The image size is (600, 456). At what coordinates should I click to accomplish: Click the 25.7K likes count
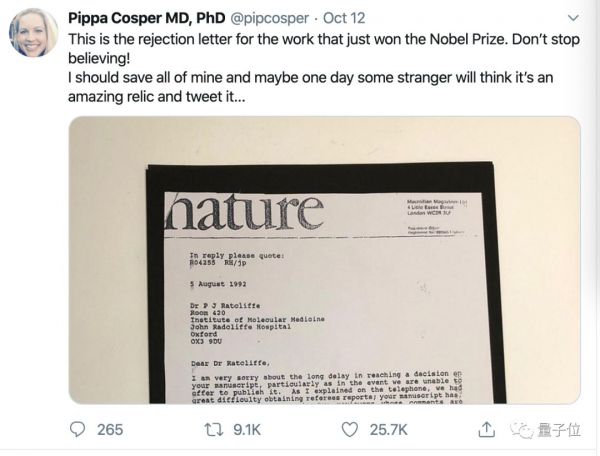390,429
